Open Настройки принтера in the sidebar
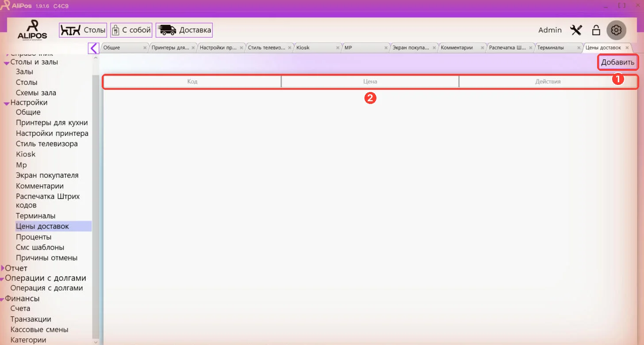The height and width of the screenshot is (345, 644). 52,133
